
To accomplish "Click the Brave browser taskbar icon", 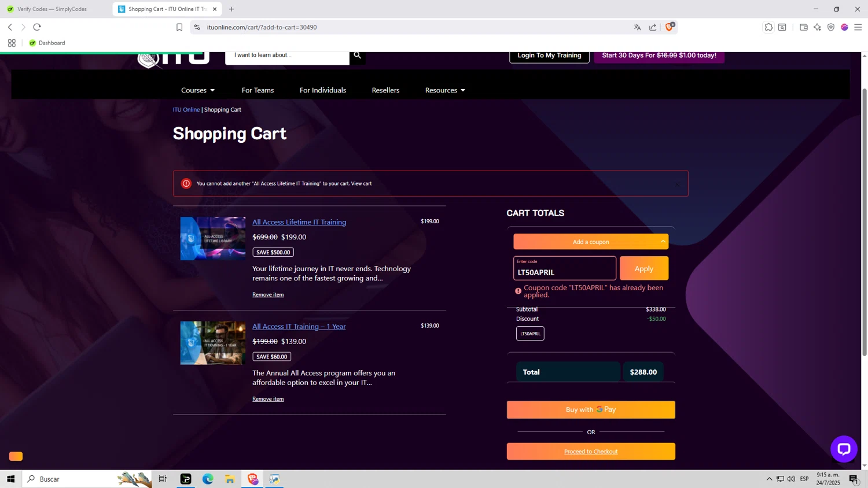I will point(253,479).
